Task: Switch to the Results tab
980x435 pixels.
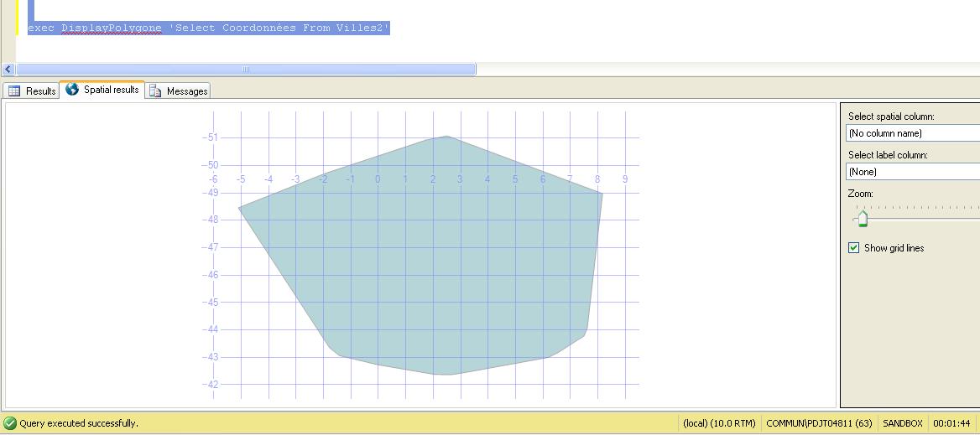Action: (40, 91)
